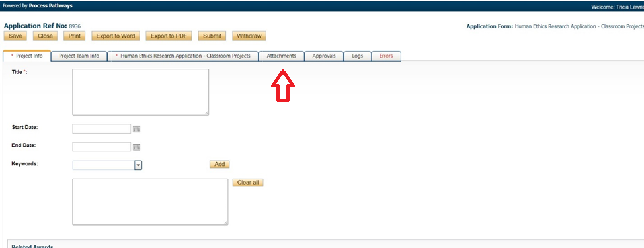The height and width of the screenshot is (248, 644).
Task: Clear all keywords
Action: coord(248,183)
